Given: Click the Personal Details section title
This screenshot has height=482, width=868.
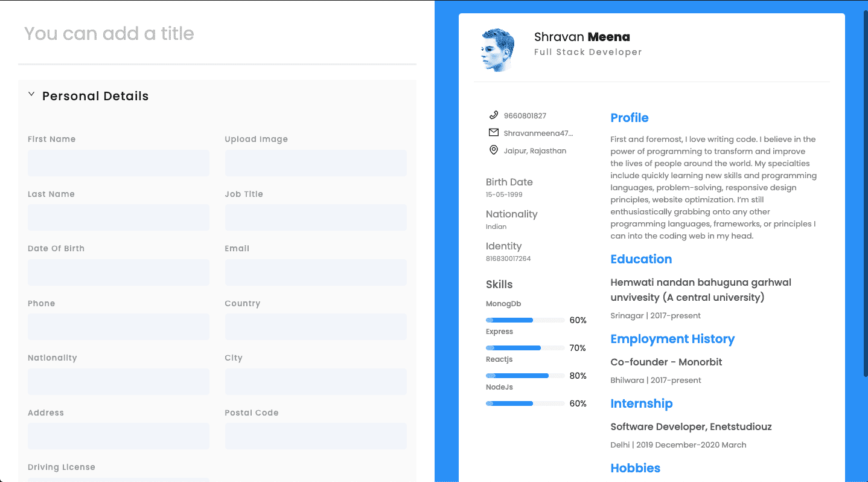Looking at the screenshot, I should tap(95, 96).
